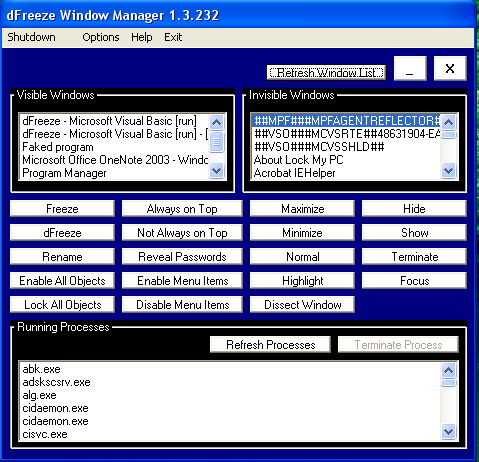Click Invisible Windows list scroll up arrow
This screenshot has width=479, height=462.
[x=449, y=122]
